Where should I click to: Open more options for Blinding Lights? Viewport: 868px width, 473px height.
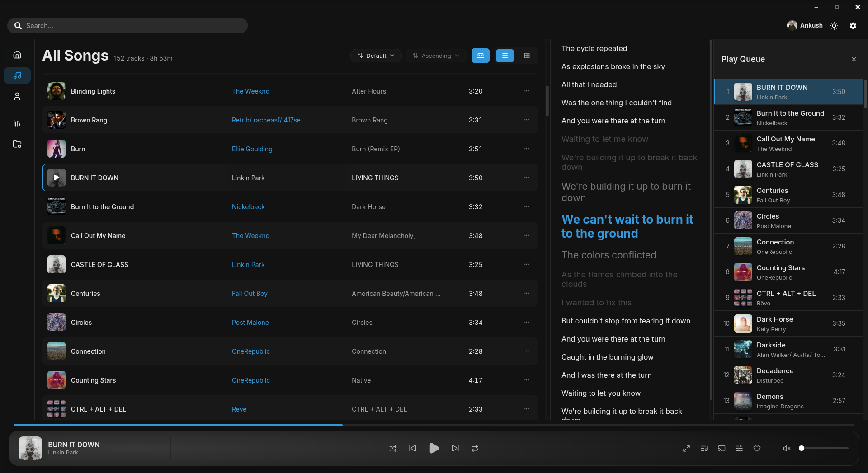(x=526, y=91)
